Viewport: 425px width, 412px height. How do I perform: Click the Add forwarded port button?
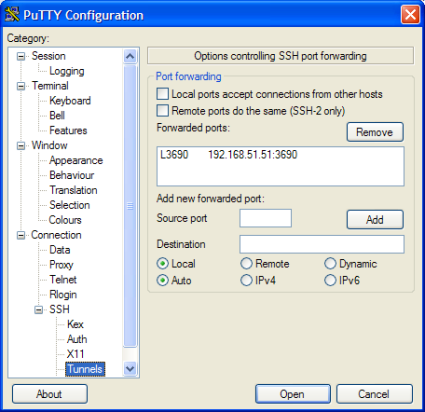[375, 219]
